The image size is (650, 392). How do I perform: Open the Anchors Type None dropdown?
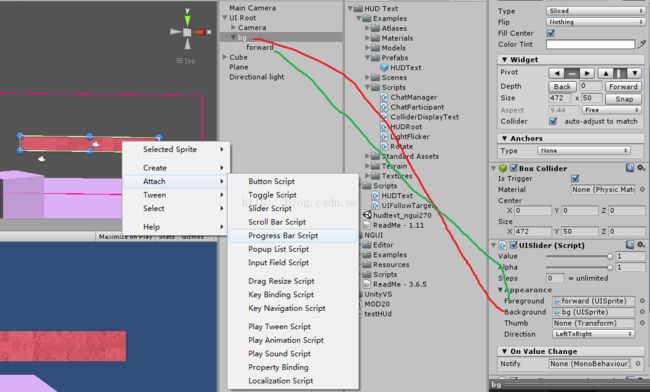(584, 151)
